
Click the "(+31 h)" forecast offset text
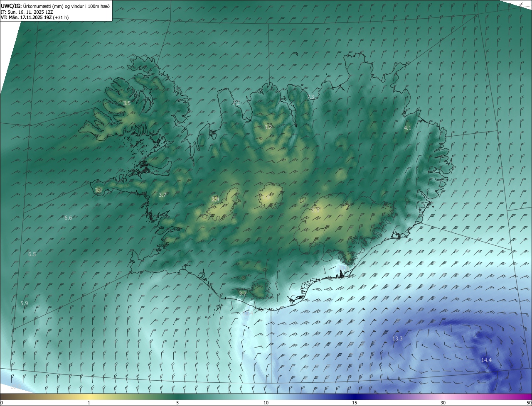tap(61, 17)
